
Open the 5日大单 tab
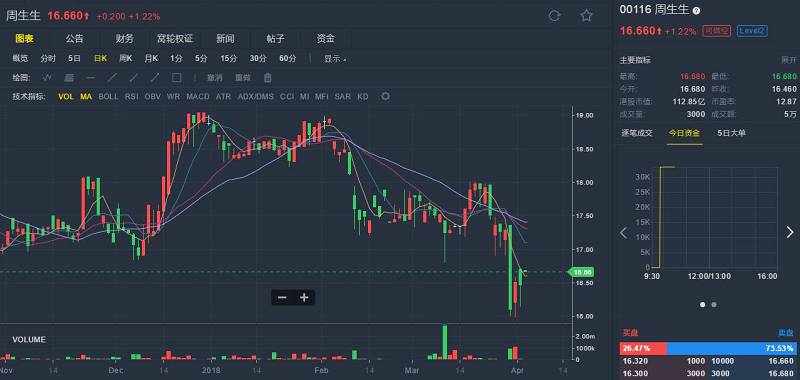731,133
